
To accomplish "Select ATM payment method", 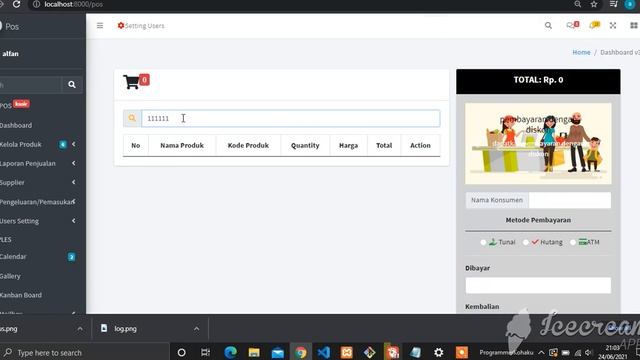I will point(573,242).
